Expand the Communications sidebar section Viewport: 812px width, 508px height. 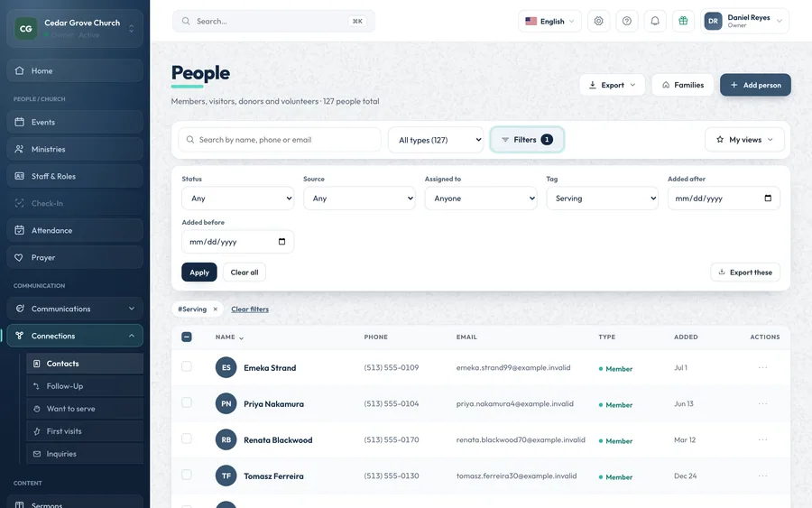point(75,309)
